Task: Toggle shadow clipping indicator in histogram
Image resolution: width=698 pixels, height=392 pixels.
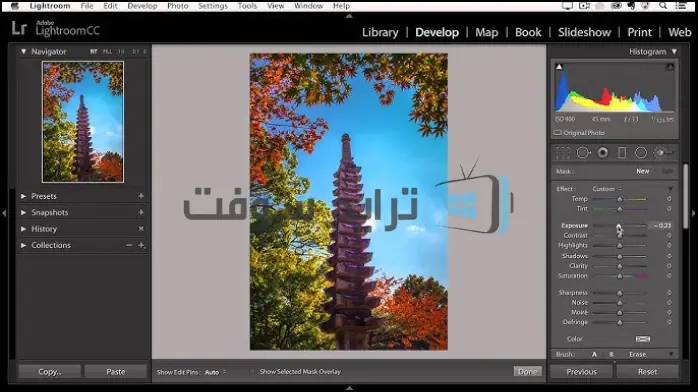Action: (x=560, y=67)
